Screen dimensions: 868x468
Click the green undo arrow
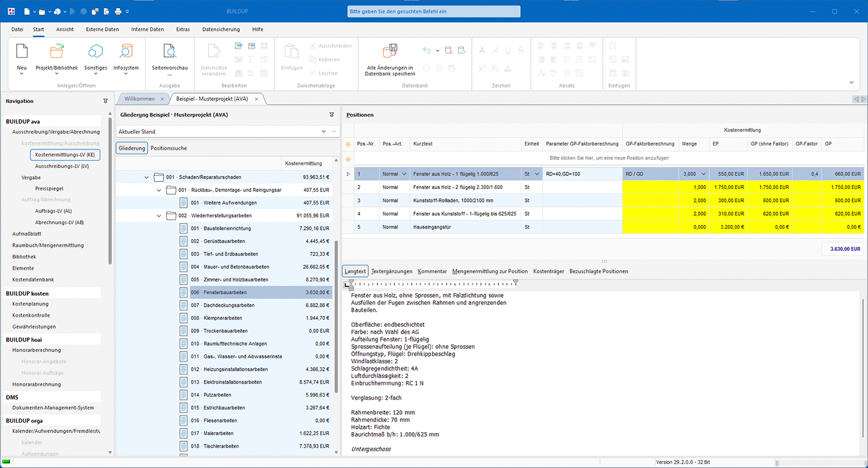pyautogui.click(x=427, y=50)
